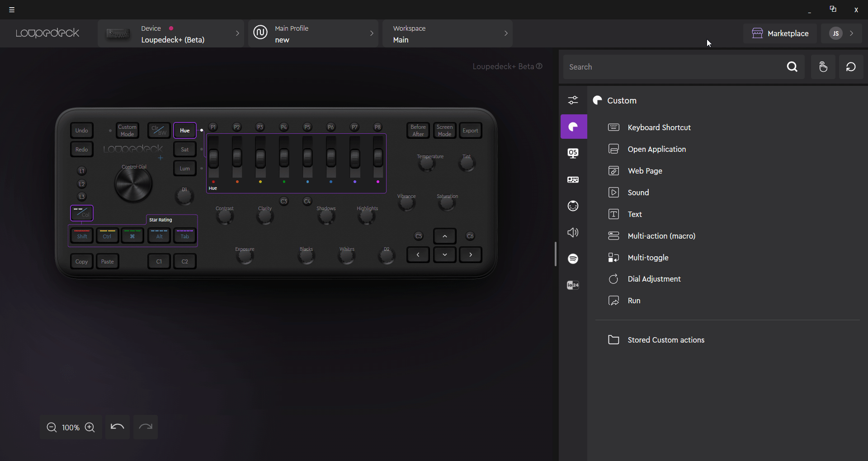
Task: Toggle the Hue mode button on device
Action: pyautogui.click(x=185, y=131)
